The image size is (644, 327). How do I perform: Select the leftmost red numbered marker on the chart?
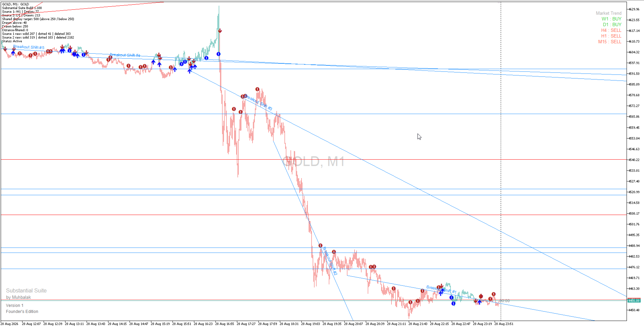(x=20, y=53)
